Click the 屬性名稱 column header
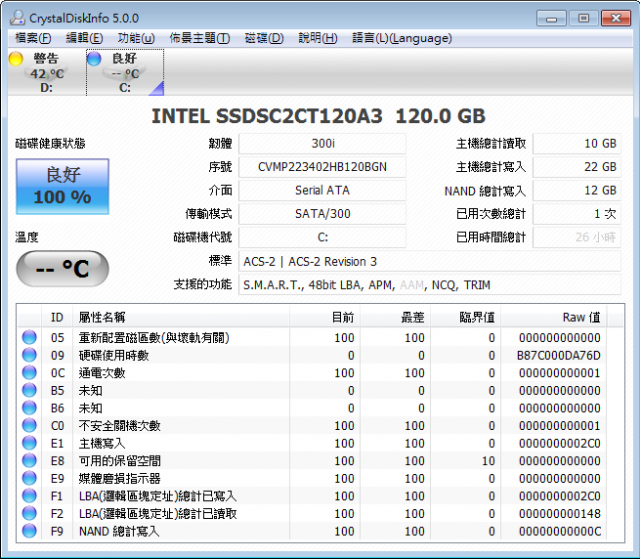 [x=181, y=317]
